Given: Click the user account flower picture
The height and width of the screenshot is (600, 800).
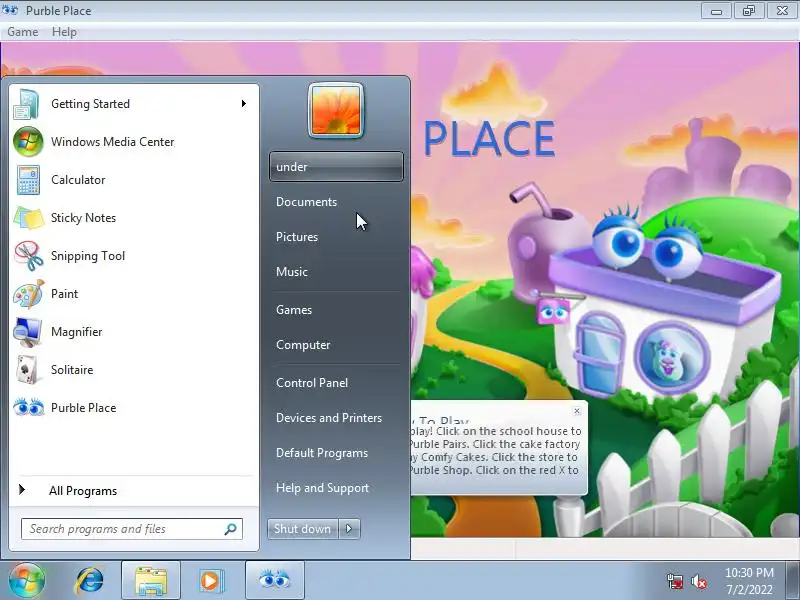Looking at the screenshot, I should click(336, 111).
